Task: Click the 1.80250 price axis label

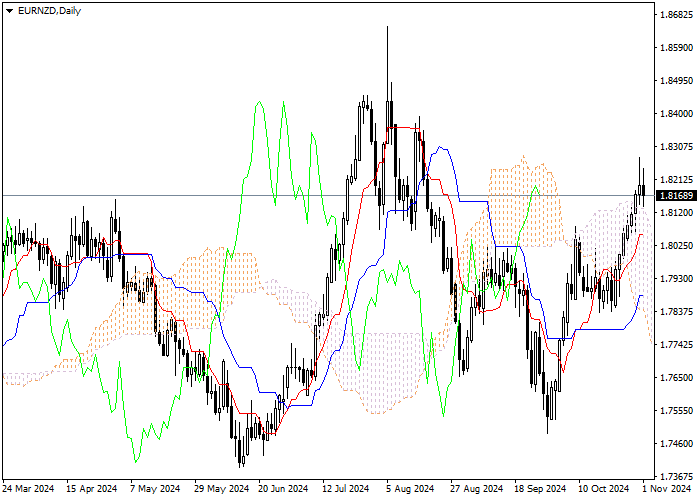Action: coord(676,246)
